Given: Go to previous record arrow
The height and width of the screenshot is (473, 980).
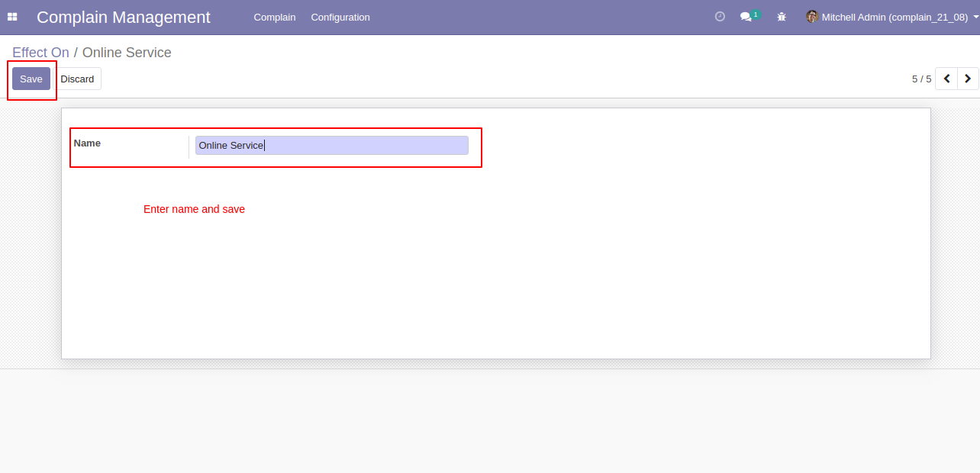Looking at the screenshot, I should tap(946, 79).
